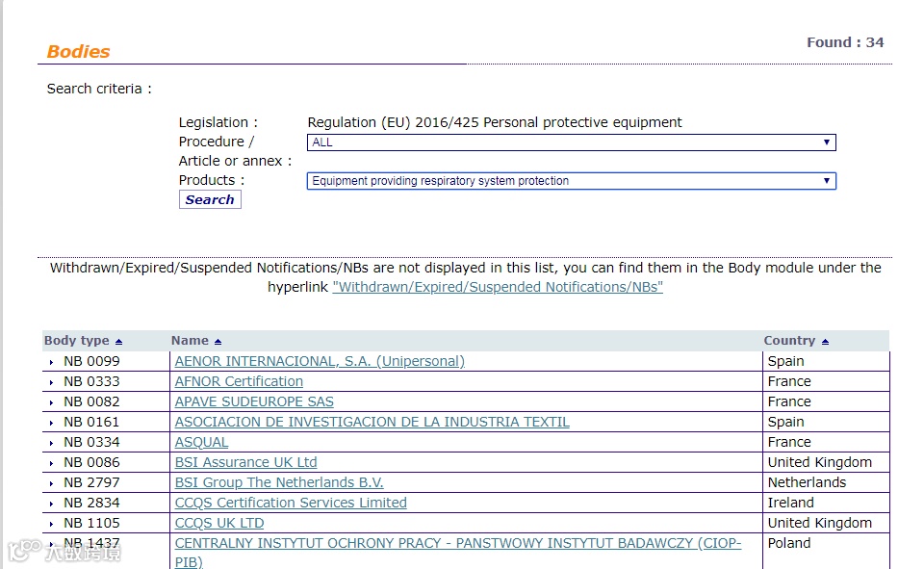Open CCQS UK LTD link
This screenshot has width=924, height=569.
(x=219, y=523)
